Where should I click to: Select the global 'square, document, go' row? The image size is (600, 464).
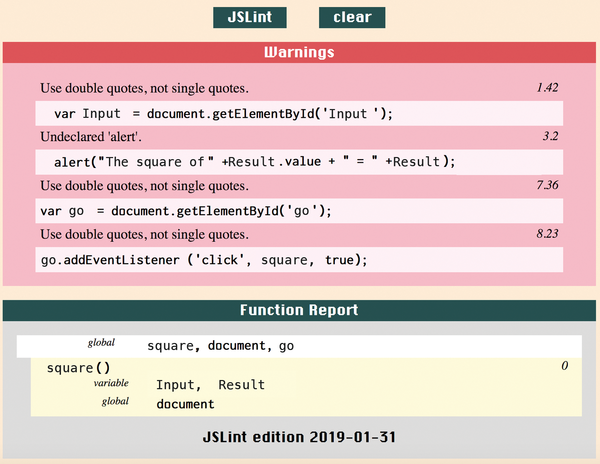220,346
